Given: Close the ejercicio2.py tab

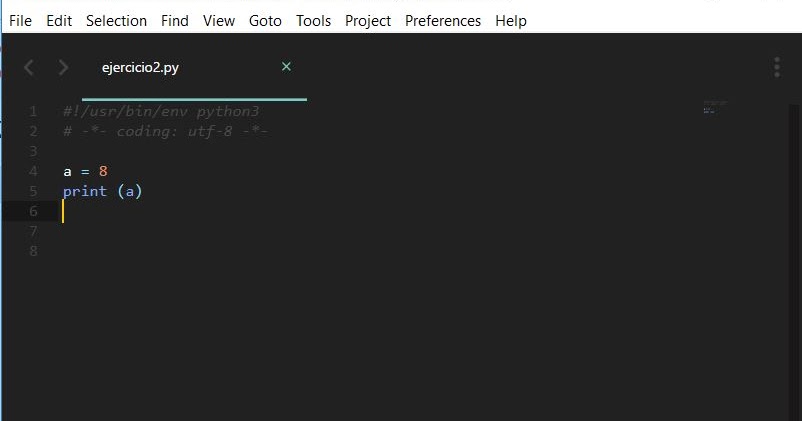Looking at the screenshot, I should coord(286,67).
